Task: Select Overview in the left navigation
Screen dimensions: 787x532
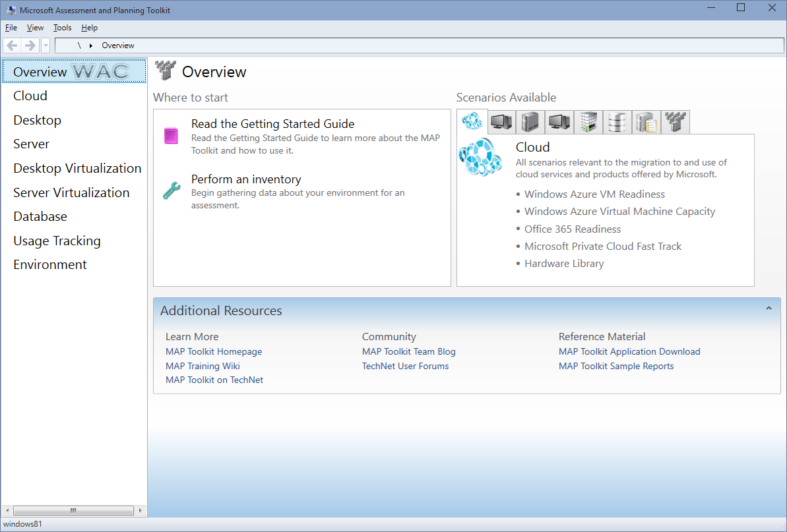Action: click(75, 71)
